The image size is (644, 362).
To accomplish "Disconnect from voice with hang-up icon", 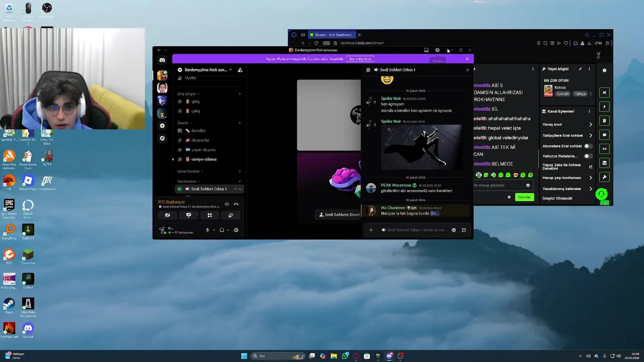I will click(236, 204).
